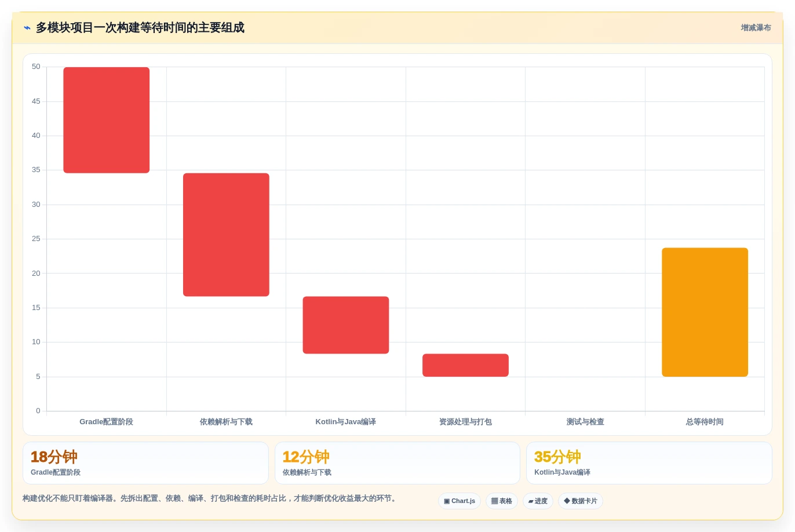The height and width of the screenshot is (532, 795).
Task: Click the 进度 tag chip
Action: tap(538, 501)
